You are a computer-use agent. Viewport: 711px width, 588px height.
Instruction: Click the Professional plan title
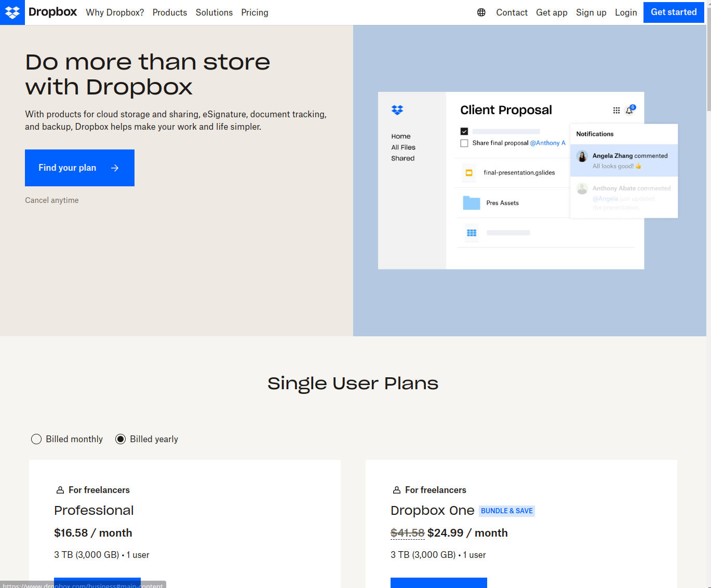point(94,511)
